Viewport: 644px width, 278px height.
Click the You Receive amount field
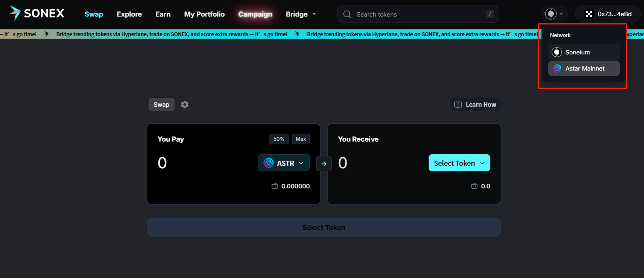(x=343, y=163)
